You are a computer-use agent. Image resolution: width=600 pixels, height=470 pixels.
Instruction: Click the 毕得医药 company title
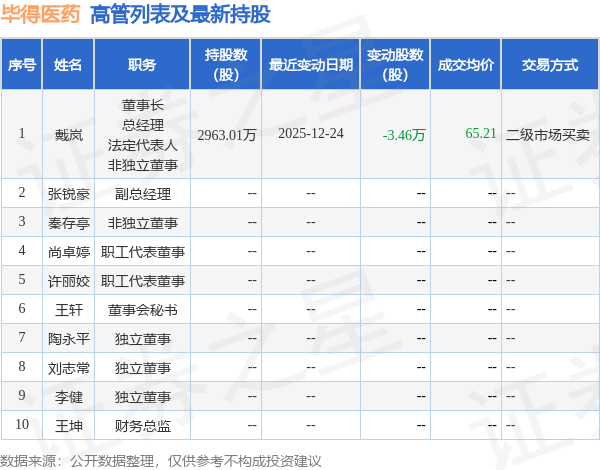coord(40,15)
